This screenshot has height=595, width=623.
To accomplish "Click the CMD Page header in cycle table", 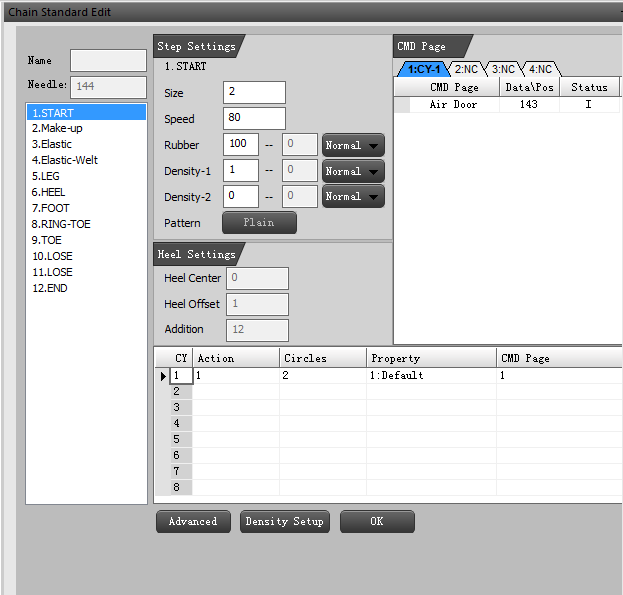I will pyautogui.click(x=559, y=358).
